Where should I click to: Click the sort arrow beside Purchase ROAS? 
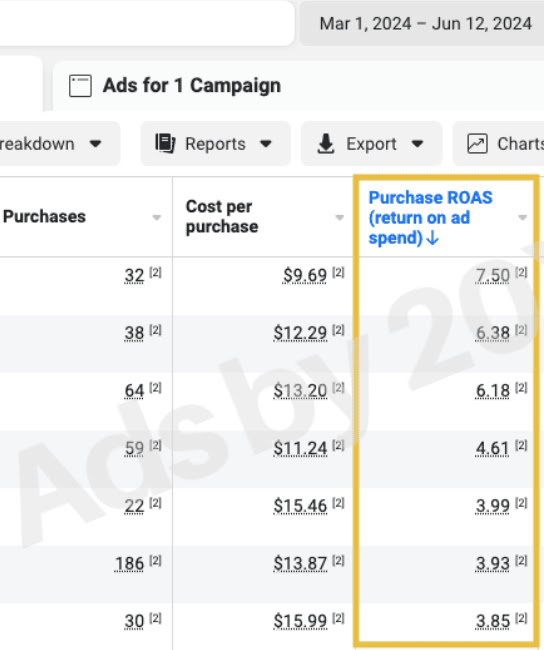pos(432,238)
